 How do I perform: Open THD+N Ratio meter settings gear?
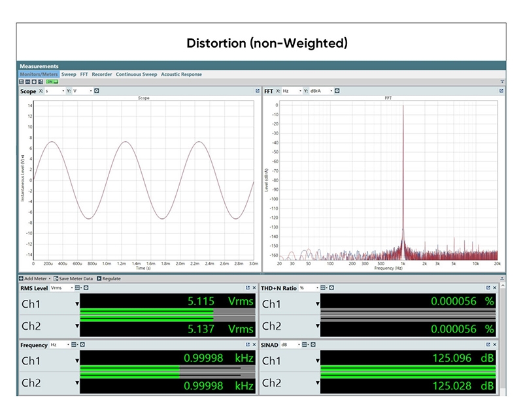coord(331,287)
